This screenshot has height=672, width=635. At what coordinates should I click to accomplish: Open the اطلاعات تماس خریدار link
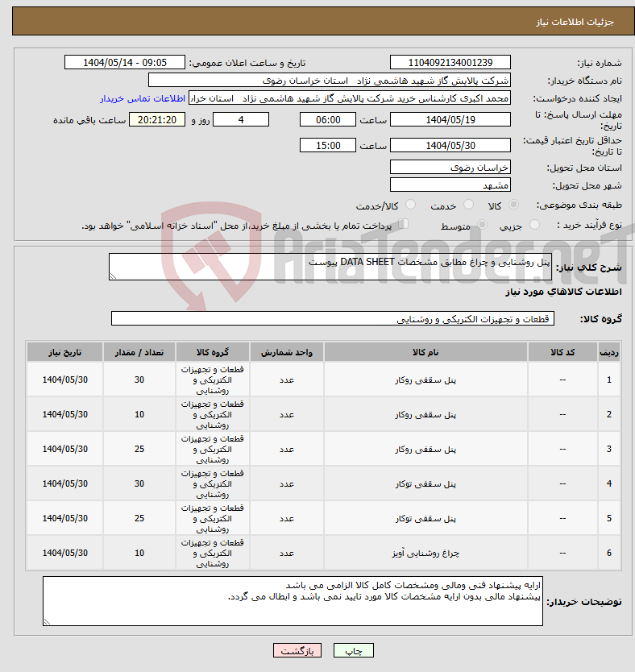(143, 98)
